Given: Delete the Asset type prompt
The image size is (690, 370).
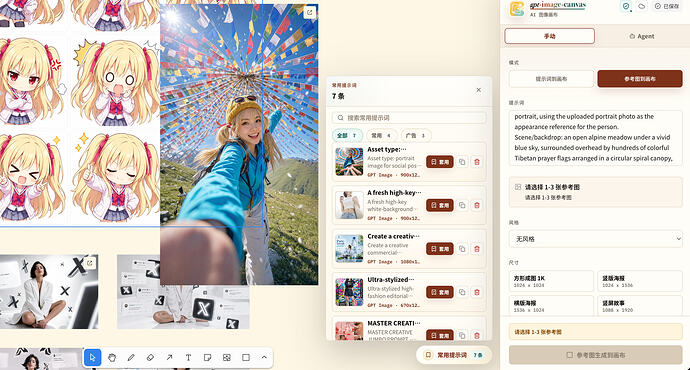Looking at the screenshot, I should click(x=477, y=162).
